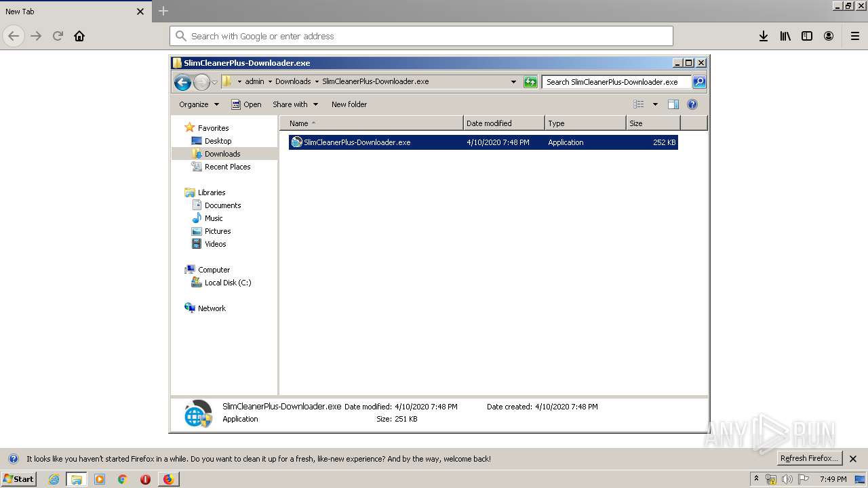
Task: Select the New Tab tab
Action: click(x=75, y=12)
